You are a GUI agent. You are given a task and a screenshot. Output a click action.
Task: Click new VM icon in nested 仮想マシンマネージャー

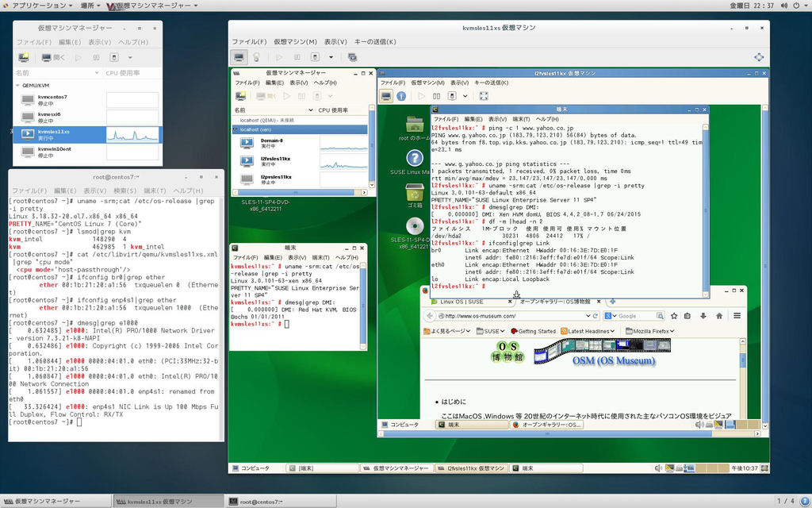[x=241, y=96]
